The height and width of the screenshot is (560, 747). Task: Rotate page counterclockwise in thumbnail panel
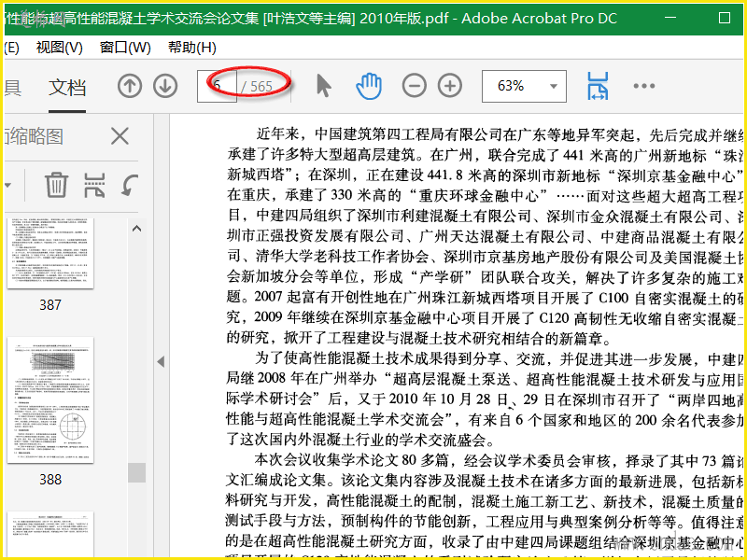(x=129, y=185)
